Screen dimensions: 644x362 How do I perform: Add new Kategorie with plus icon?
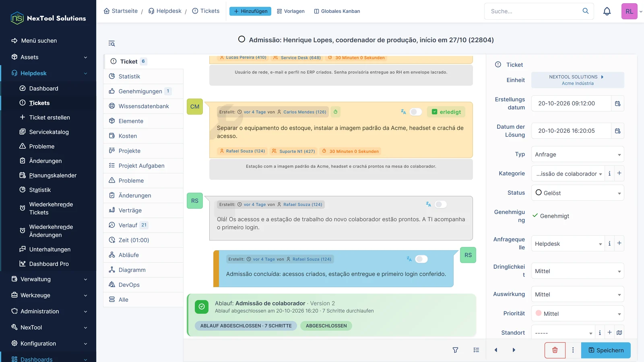click(x=619, y=173)
